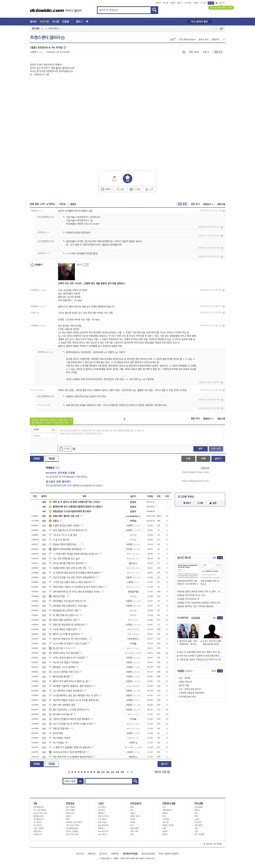Delete comment icon at 2024.01.19 15:42:19
The image size is (255, 868).
pos(223,326)
